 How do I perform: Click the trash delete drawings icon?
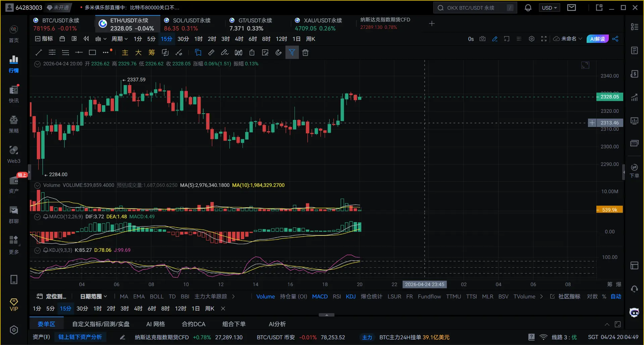[305, 53]
